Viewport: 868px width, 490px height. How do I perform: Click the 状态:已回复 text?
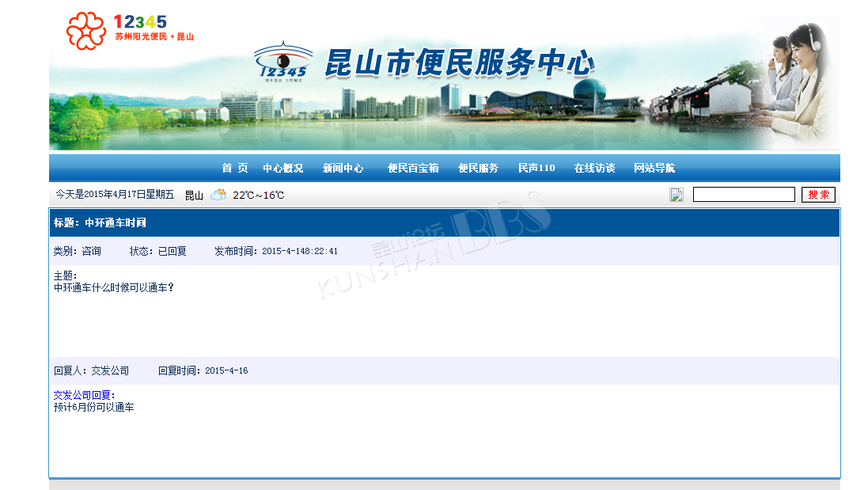[x=157, y=252]
